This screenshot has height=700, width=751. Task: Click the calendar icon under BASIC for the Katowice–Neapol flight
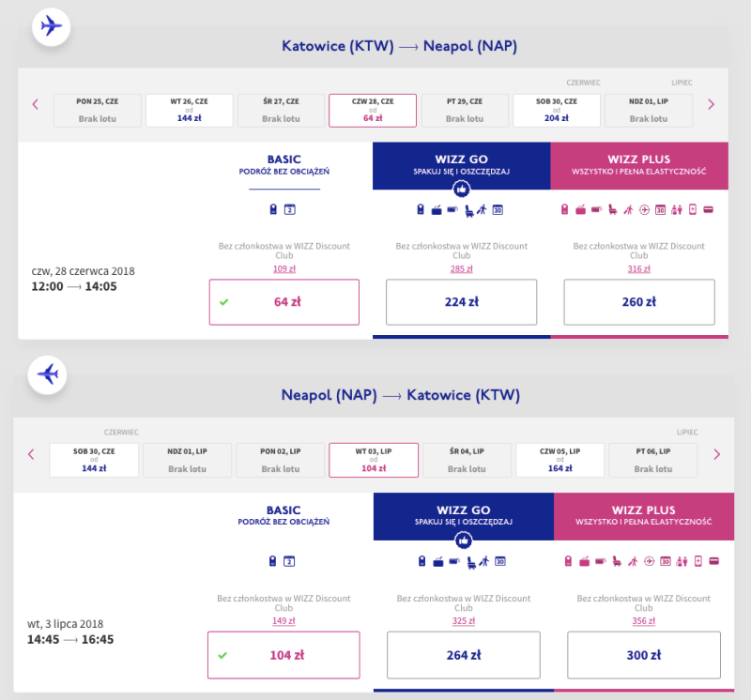290,209
